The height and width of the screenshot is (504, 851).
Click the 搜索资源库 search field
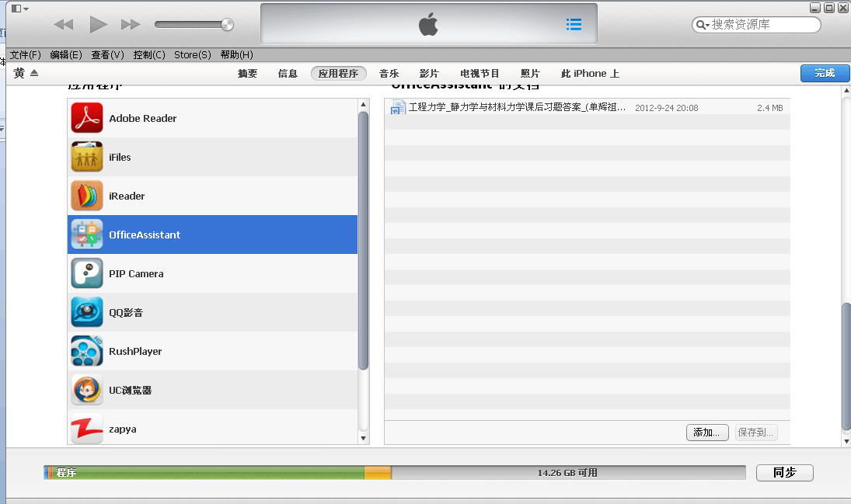pos(756,24)
